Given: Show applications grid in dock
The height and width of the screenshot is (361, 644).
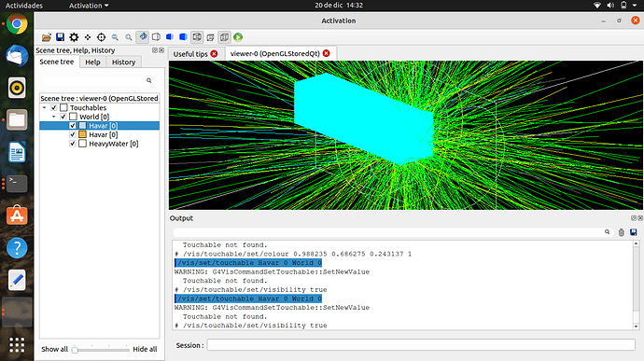Looking at the screenshot, I should (17, 345).
